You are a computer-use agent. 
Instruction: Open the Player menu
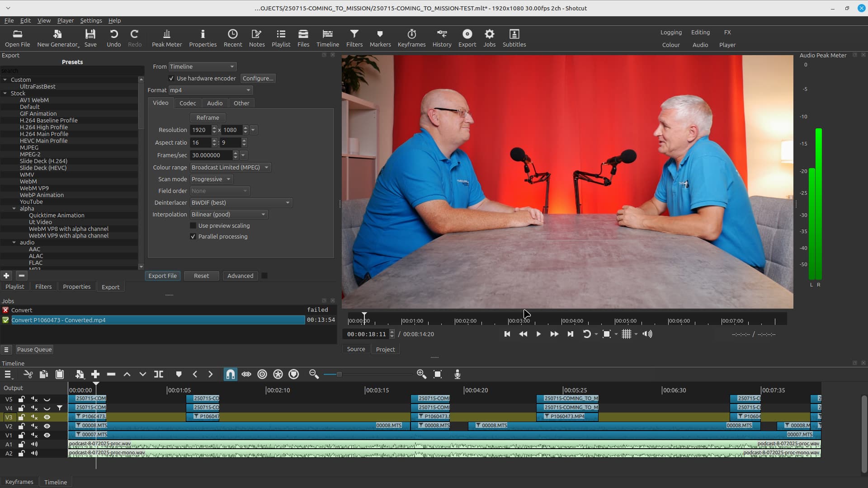pyautogui.click(x=65, y=20)
